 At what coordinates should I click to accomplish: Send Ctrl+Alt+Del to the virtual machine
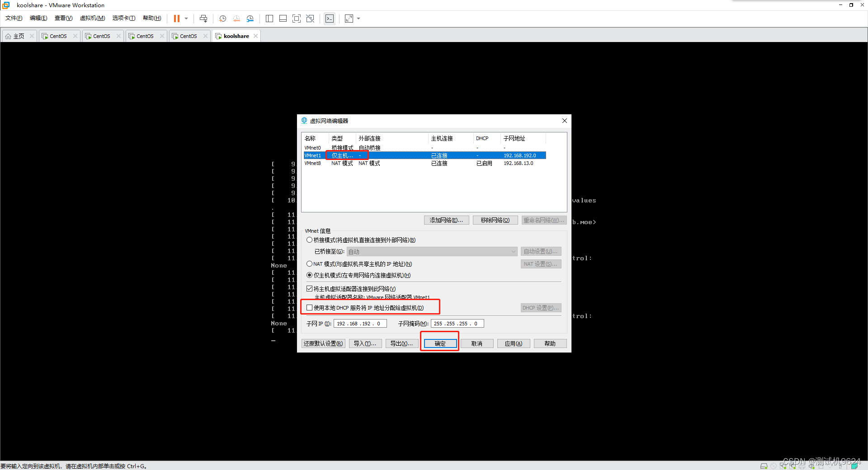pos(203,19)
